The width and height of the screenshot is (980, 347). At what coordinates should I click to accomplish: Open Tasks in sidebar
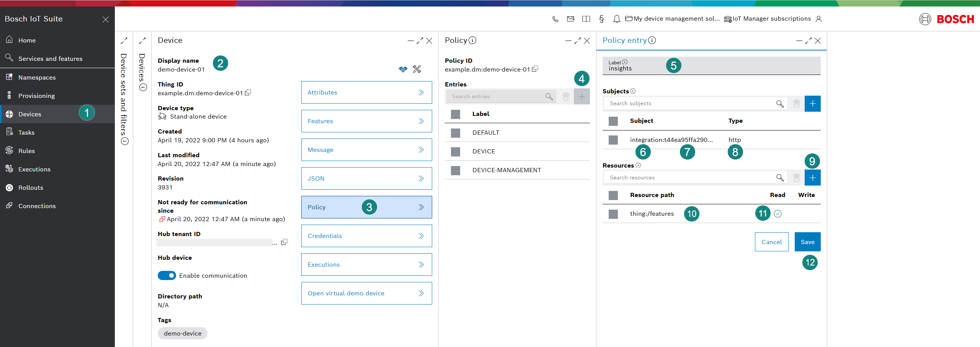click(x=57, y=132)
